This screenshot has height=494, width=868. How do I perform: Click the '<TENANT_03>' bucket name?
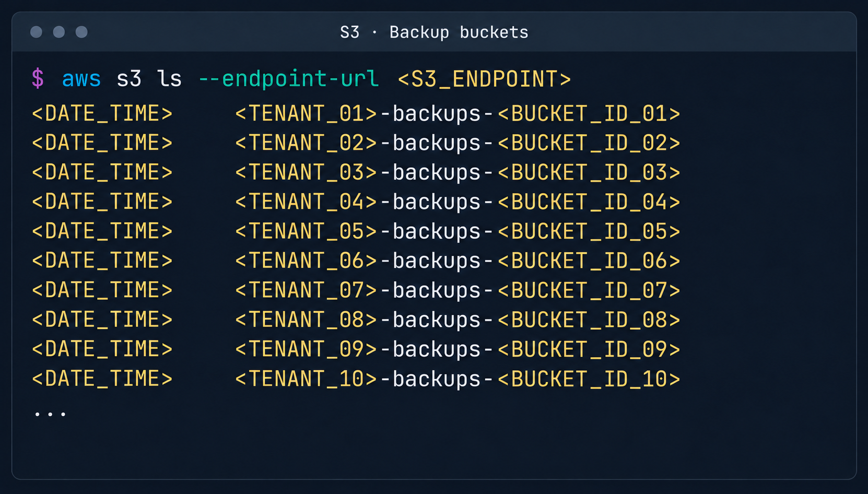(306, 173)
